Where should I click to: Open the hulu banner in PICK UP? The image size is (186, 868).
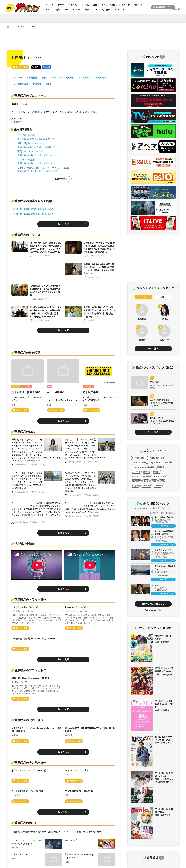tap(153, 131)
